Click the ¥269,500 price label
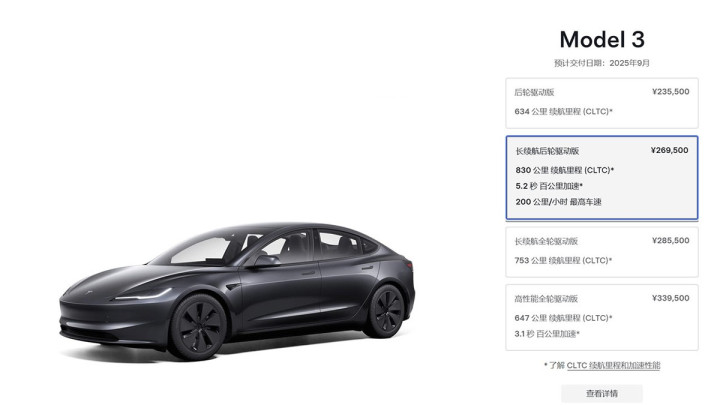Screen dimensions: 720x405 point(669,150)
